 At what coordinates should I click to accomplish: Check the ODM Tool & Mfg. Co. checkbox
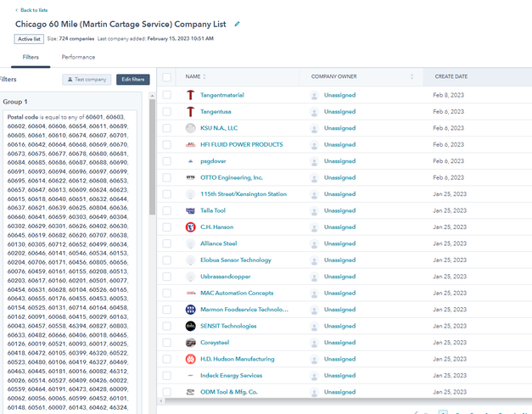(166, 392)
